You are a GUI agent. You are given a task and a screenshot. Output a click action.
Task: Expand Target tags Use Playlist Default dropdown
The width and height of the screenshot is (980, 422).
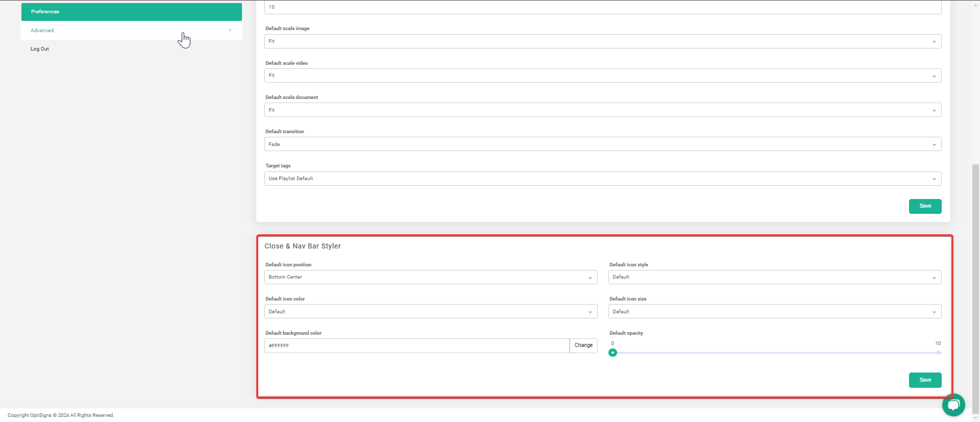point(603,179)
